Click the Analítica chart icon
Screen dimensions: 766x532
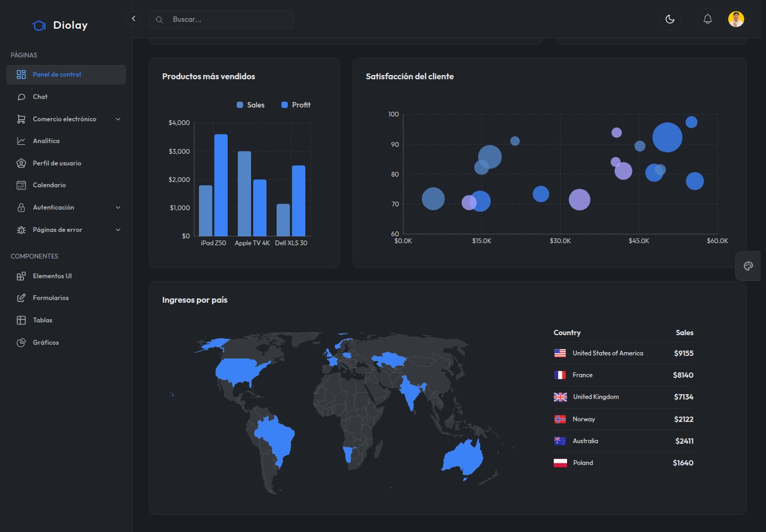pos(21,141)
